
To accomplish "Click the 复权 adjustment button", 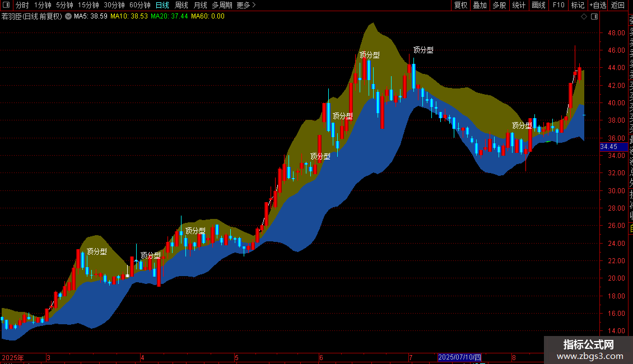I will pyautogui.click(x=460, y=5).
